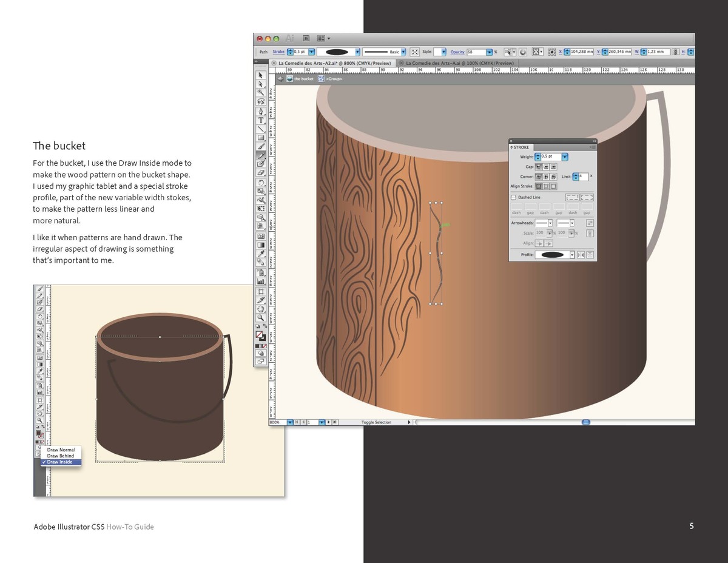This screenshot has height=563, width=728.
Task: Click the Rectangle shape tool
Action: (x=261, y=138)
